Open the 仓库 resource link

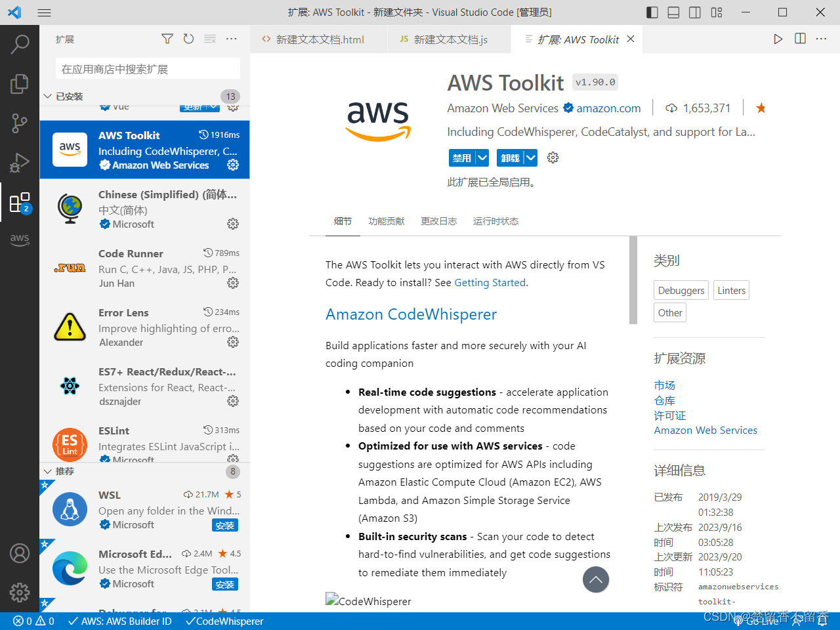tap(664, 400)
